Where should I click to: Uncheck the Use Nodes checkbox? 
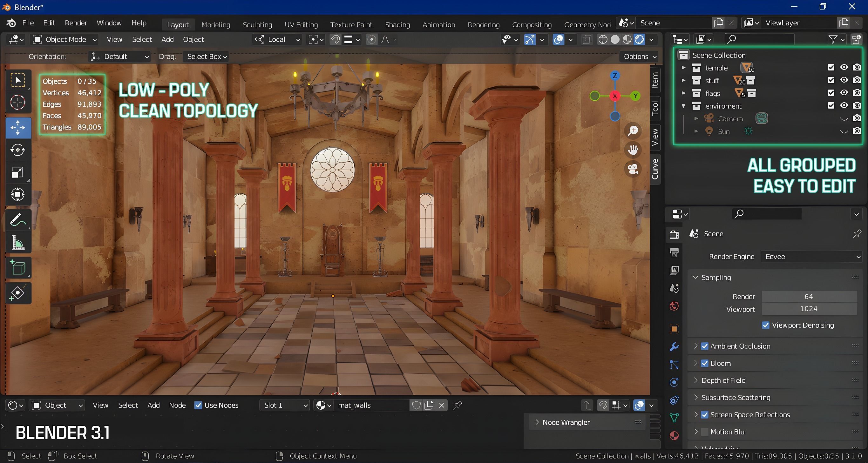(199, 405)
